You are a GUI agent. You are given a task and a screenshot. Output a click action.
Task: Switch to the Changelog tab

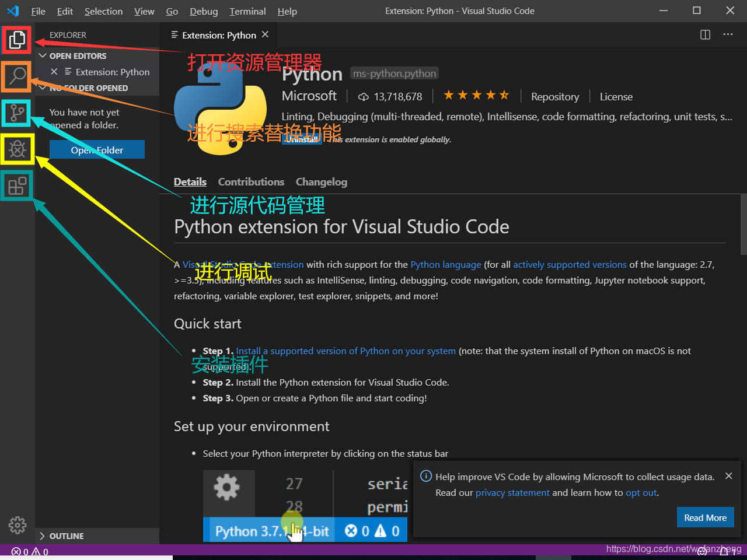pyautogui.click(x=322, y=182)
